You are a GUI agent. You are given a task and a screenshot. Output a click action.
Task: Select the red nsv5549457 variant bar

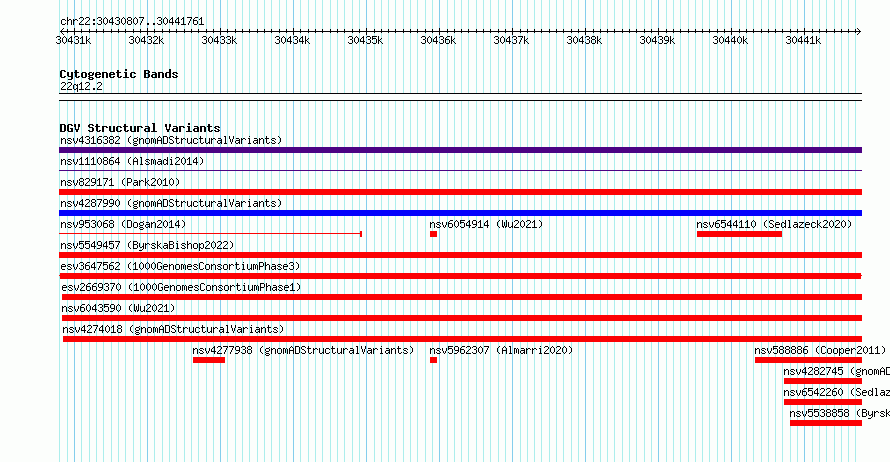click(460, 255)
